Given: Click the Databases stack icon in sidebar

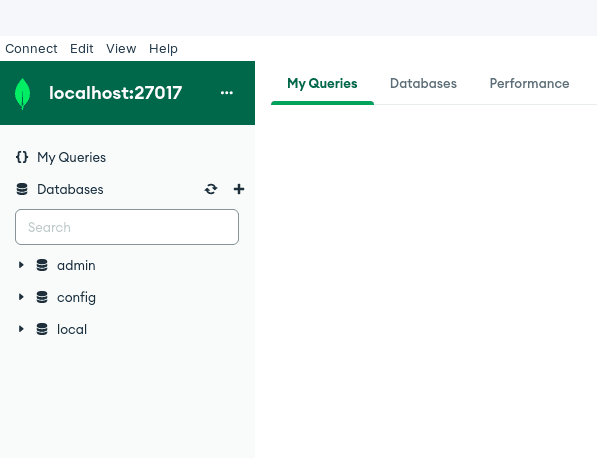Looking at the screenshot, I should point(22,189).
